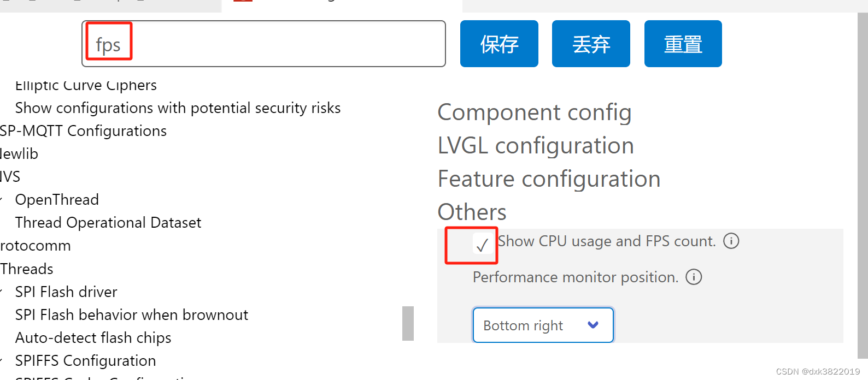Click the info icon beside "Performance monitor position"
The height and width of the screenshot is (380, 868).
point(693,277)
